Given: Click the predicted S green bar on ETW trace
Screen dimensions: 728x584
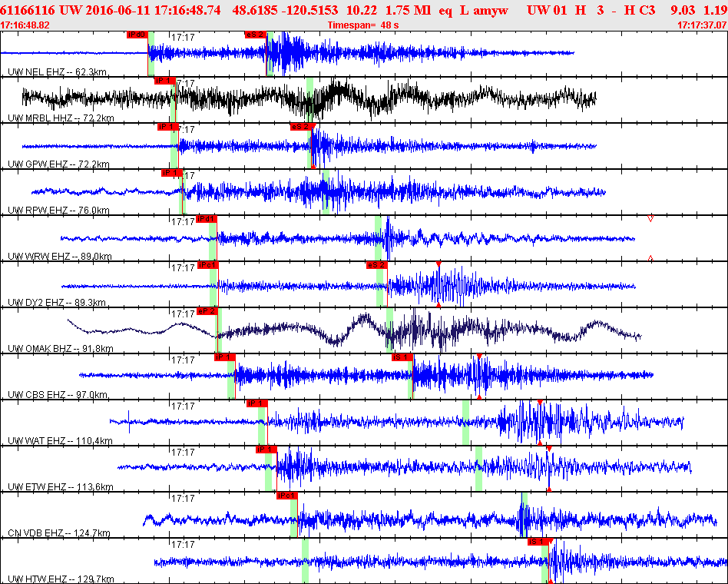Looking at the screenshot, I should click(x=478, y=468).
